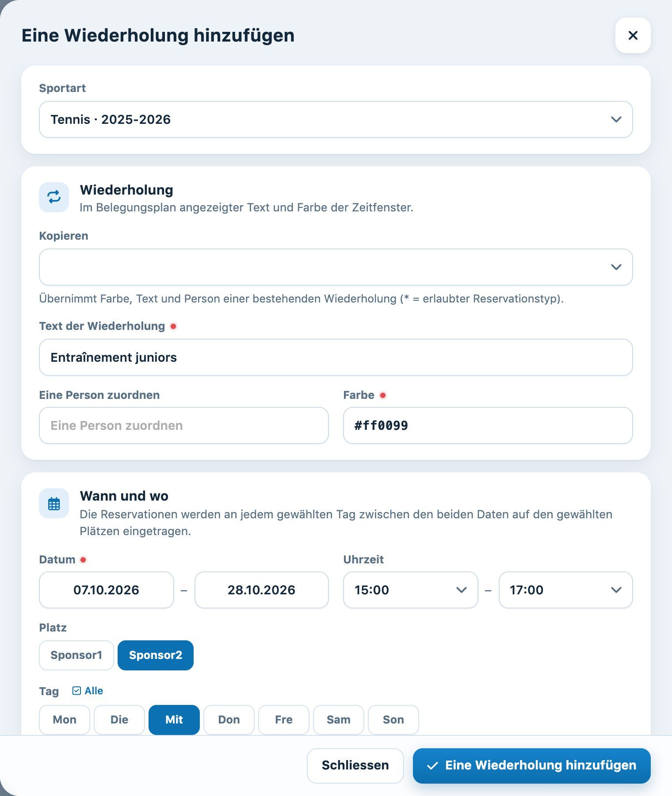Confirm with Eine Wiederholung hinzufügen button

point(532,765)
